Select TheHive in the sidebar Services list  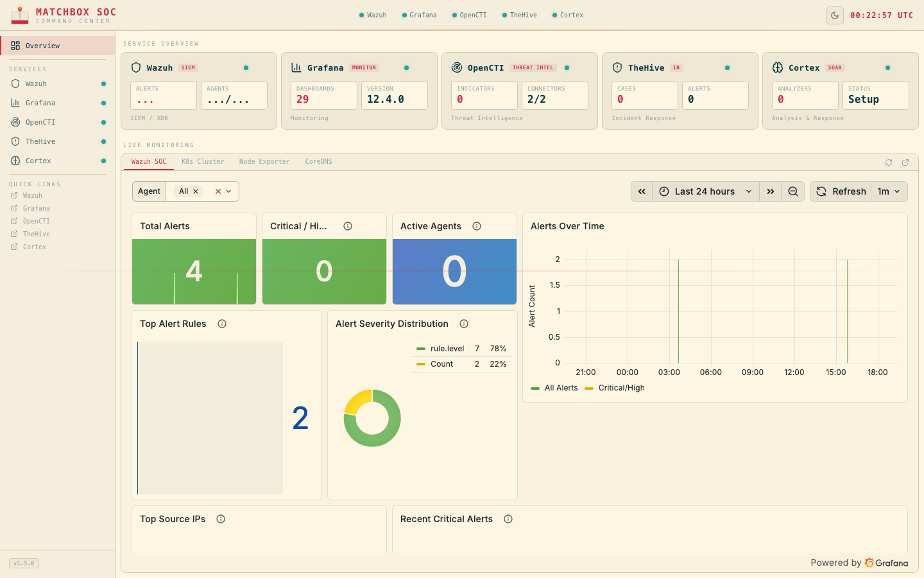[58, 141]
